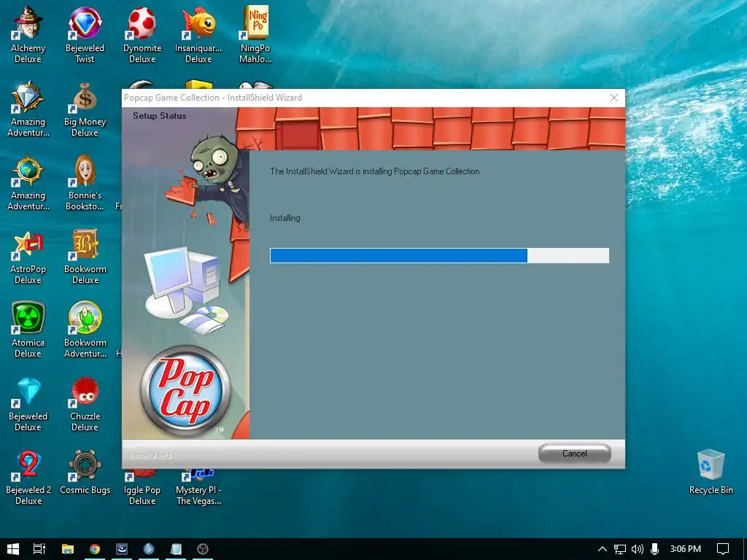Click the microphone icon in the system tray
747x560 pixels.
point(654,549)
